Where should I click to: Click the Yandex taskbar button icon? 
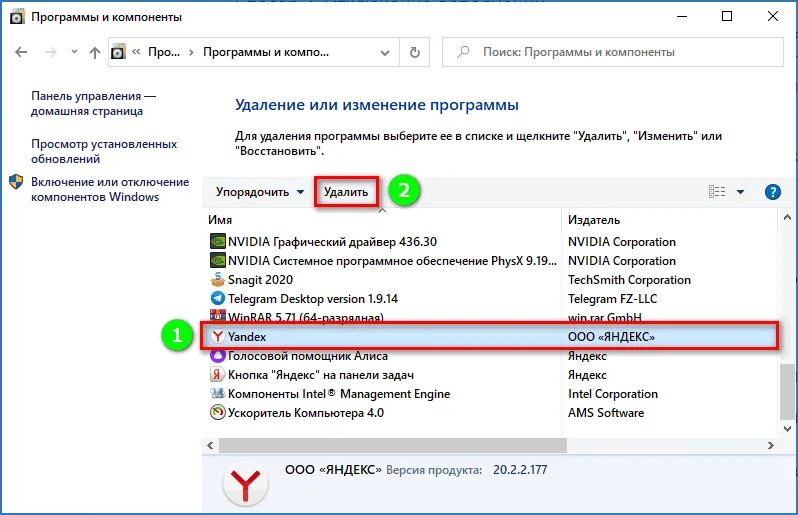click(x=218, y=375)
